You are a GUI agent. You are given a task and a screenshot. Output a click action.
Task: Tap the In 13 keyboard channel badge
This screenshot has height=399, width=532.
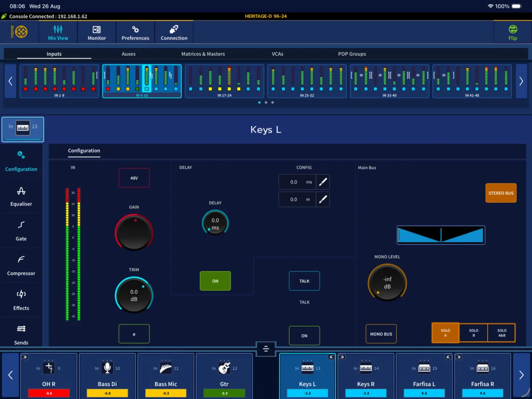tap(23, 129)
